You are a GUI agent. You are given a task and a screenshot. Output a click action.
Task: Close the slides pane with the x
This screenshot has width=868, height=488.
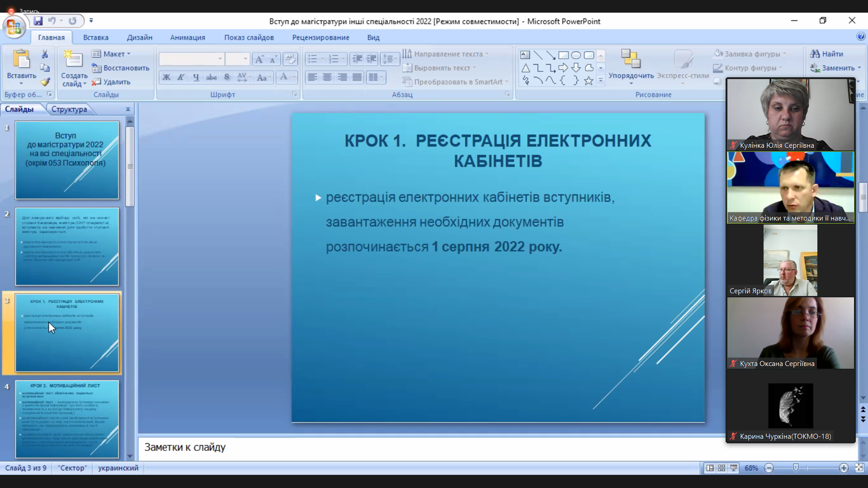(x=128, y=109)
